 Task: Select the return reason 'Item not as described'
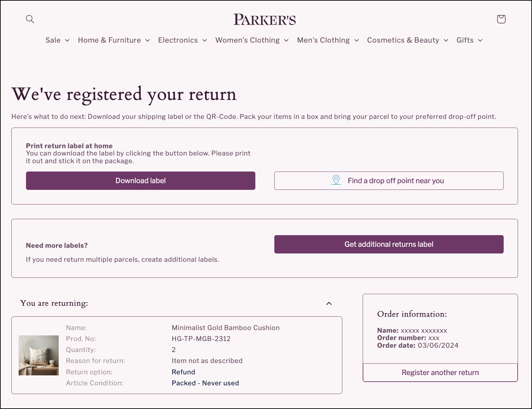(207, 360)
